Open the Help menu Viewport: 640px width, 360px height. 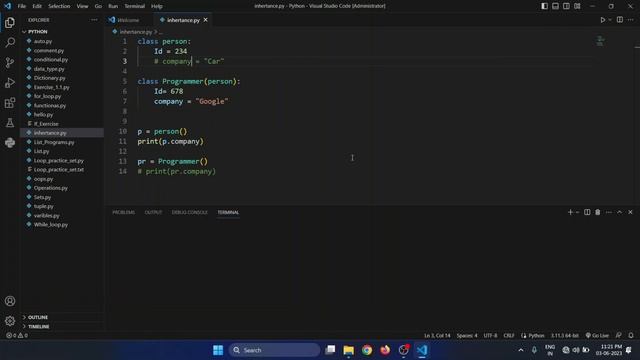pyautogui.click(x=157, y=6)
